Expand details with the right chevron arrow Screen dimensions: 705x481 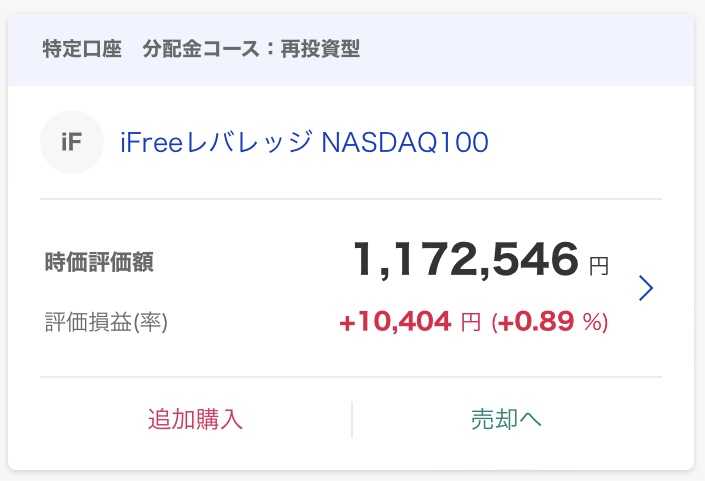click(x=646, y=288)
